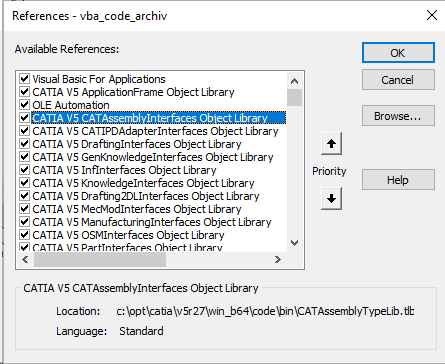Select CATIA V5 ManufacturingInterfaces Object Library row
The width and height of the screenshot is (445, 364).
click(x=152, y=222)
